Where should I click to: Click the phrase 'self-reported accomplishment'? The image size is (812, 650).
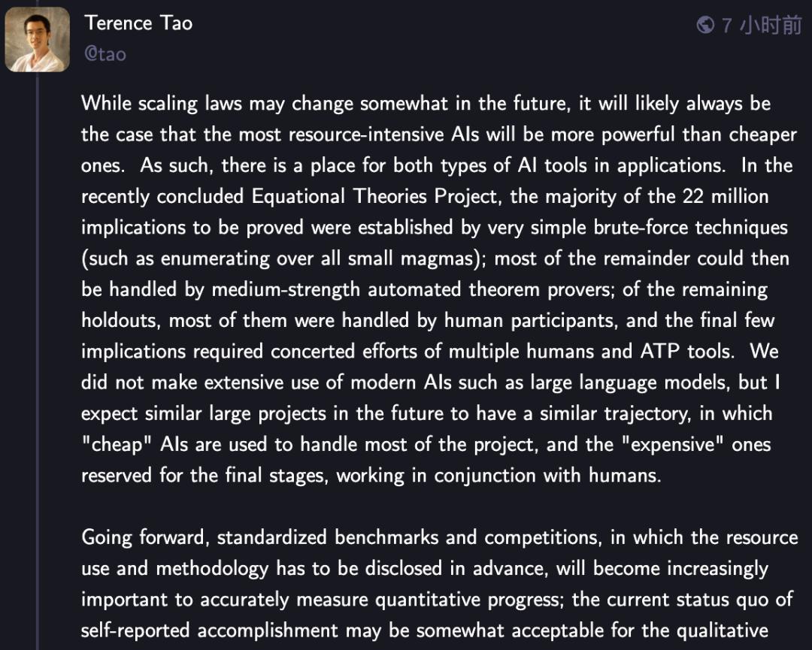210,630
